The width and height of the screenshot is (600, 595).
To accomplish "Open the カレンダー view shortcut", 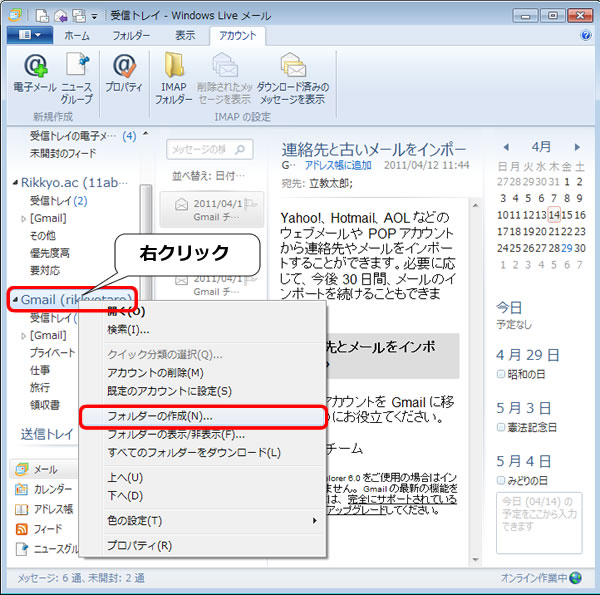I will [x=43, y=489].
